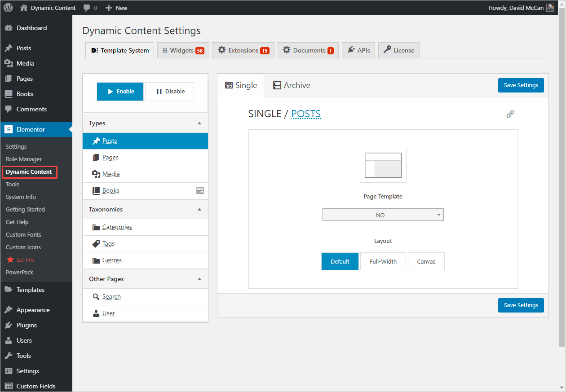This screenshot has width=566, height=392.
Task: Open the APIs tab
Action: click(x=358, y=50)
